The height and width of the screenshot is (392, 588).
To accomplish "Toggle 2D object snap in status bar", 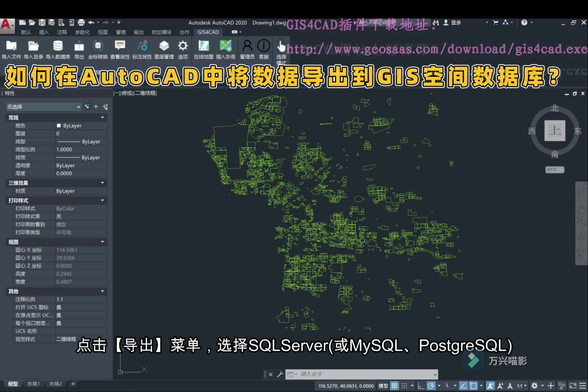I will (473, 386).
